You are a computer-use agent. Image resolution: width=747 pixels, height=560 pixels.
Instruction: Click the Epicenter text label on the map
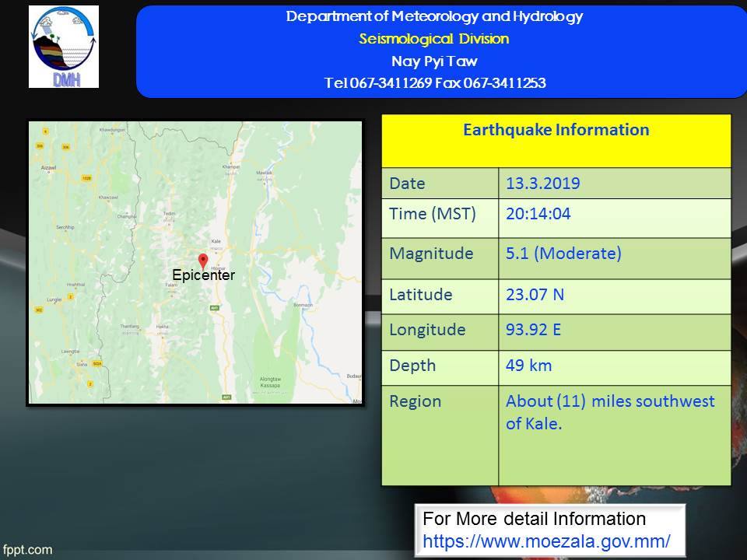[x=203, y=275]
